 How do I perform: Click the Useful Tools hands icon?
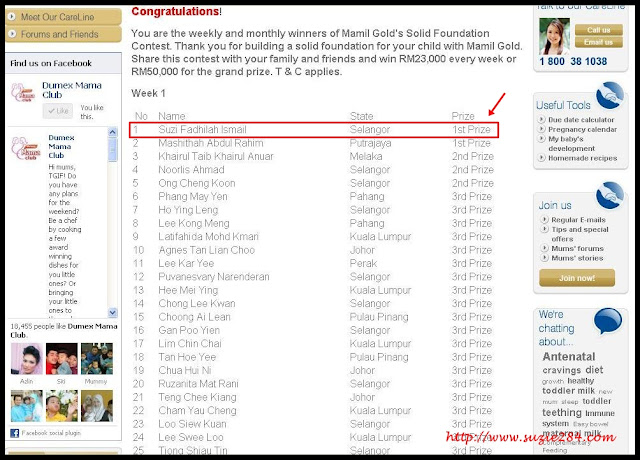click(x=610, y=95)
